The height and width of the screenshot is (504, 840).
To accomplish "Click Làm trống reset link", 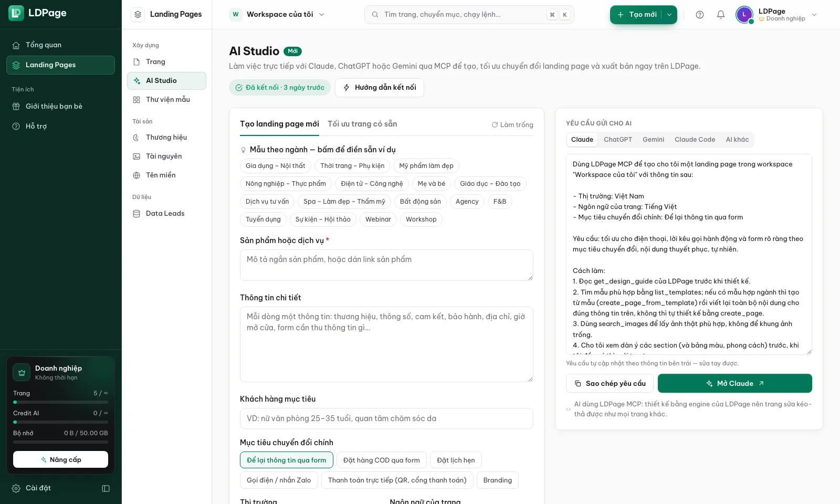I will (512, 125).
